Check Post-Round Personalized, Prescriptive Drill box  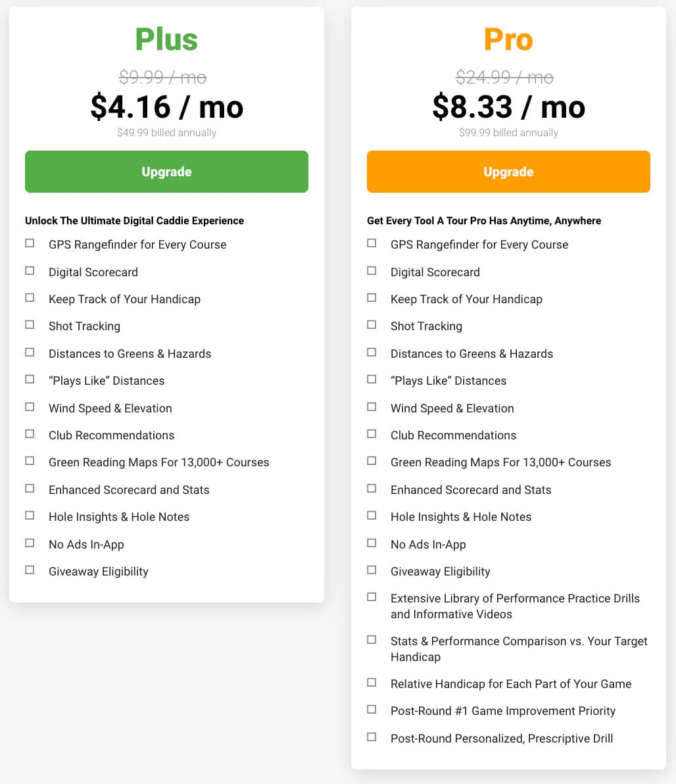(372, 737)
